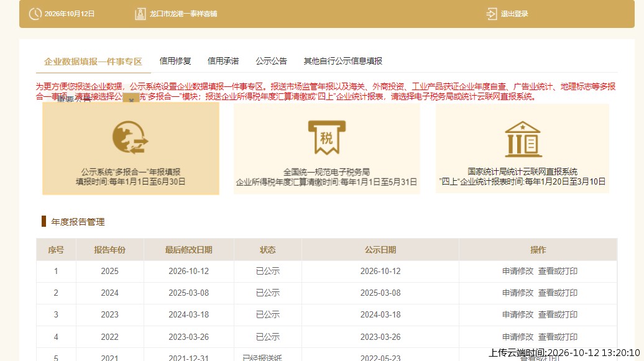Screen dimensions: 644x361
Task: Click the report year cell 2023
Action: point(109,314)
